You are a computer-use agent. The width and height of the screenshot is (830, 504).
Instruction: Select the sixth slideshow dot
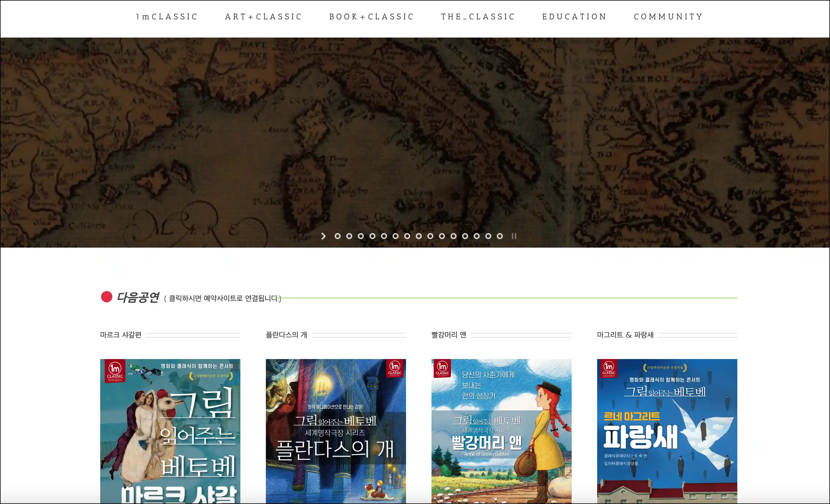(x=396, y=236)
